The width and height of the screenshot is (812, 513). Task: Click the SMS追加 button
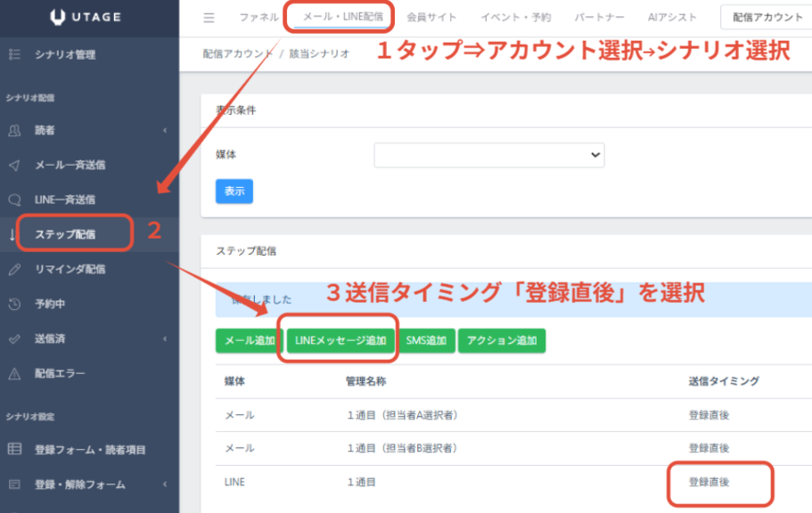[426, 340]
